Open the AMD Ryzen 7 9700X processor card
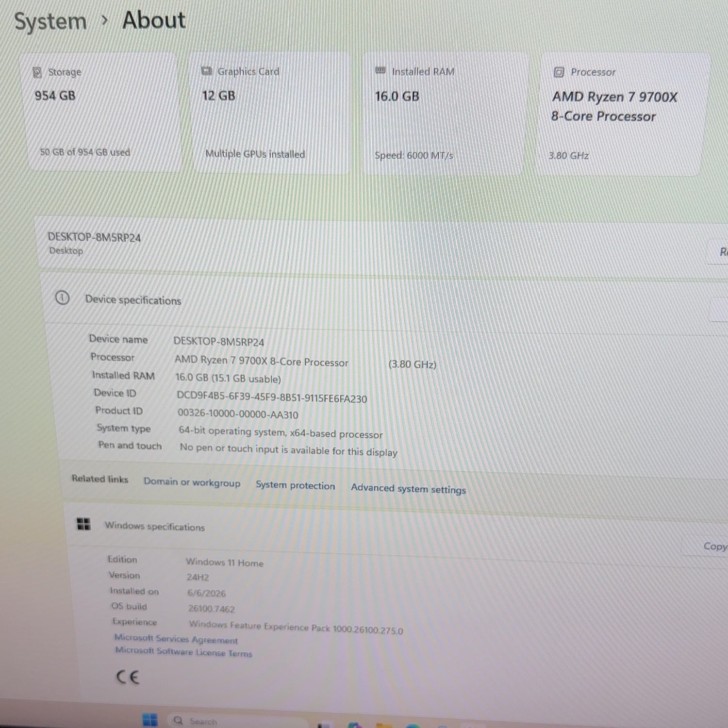This screenshot has width=728, height=728. click(622, 115)
